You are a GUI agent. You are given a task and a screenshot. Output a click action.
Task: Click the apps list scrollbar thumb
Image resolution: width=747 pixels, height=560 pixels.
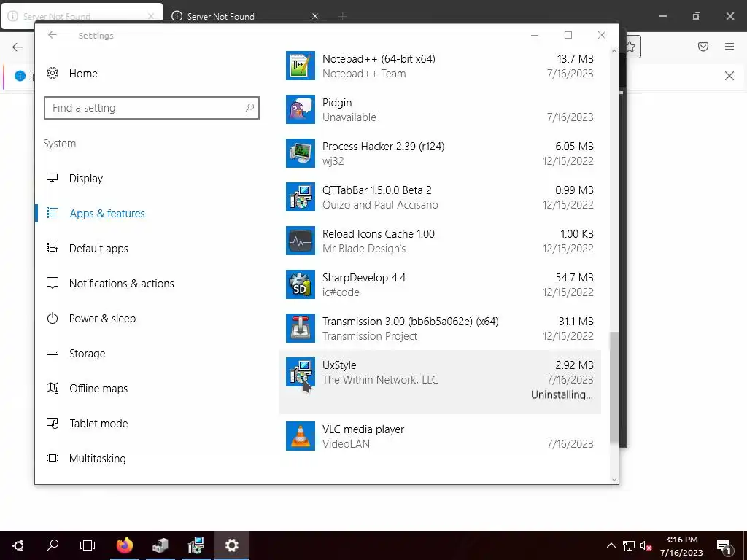614,388
